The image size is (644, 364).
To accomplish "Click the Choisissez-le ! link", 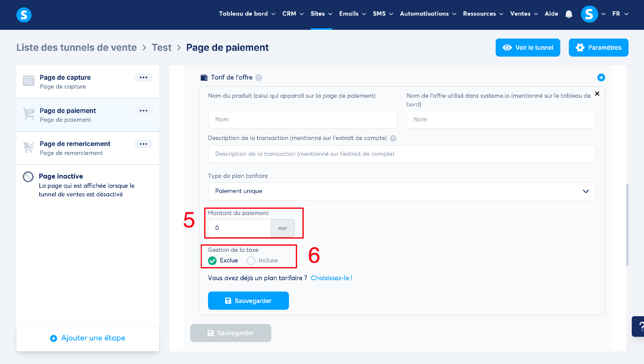I will [x=331, y=278].
